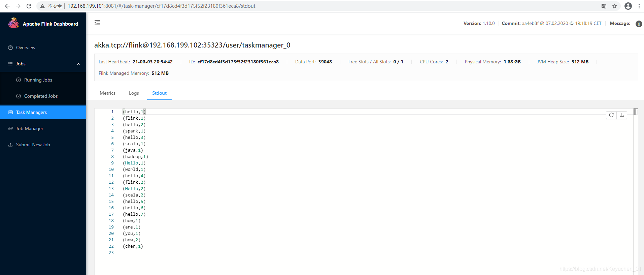Open the browser profile account icon
The image size is (644, 275).
point(628,6)
